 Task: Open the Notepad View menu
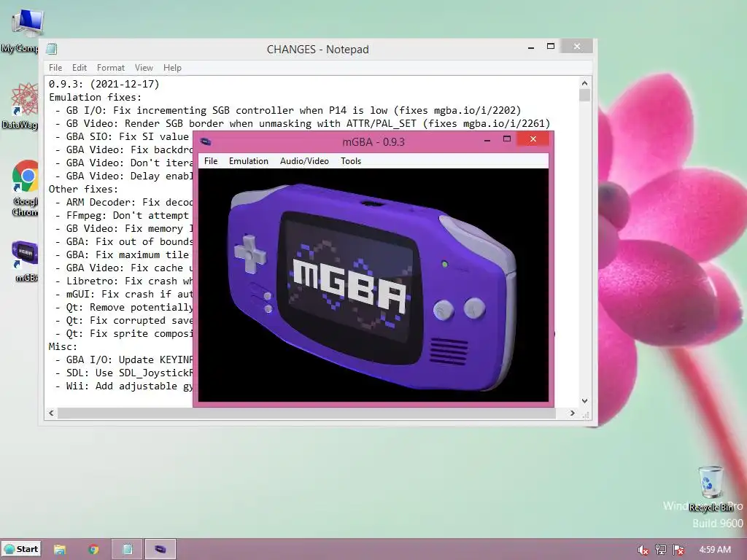coord(144,68)
